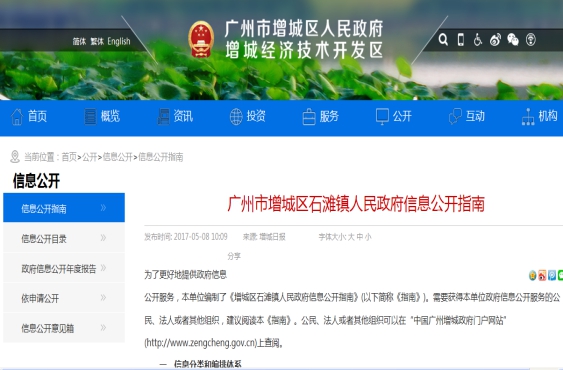This screenshot has height=370, width=563.
Task: Select 信息公开指南 in the sidebar
Action: click(64, 208)
